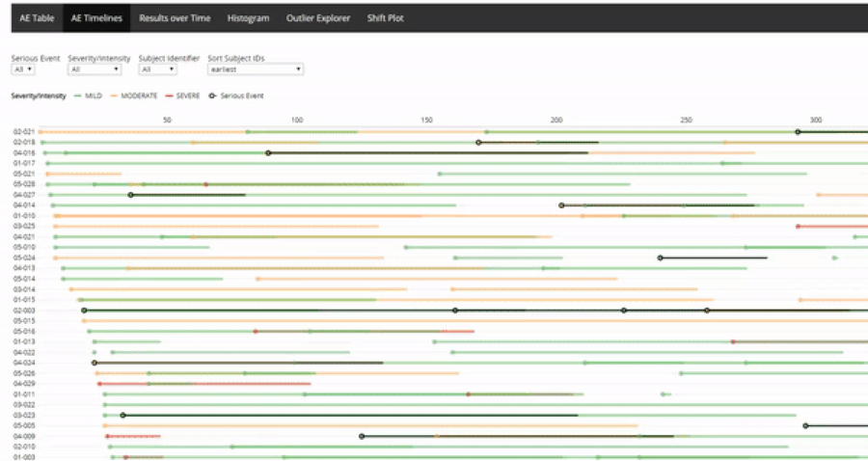This screenshot has width=868, height=461.
Task: Click serious event marker on 02-021 row
Action: 798,132
